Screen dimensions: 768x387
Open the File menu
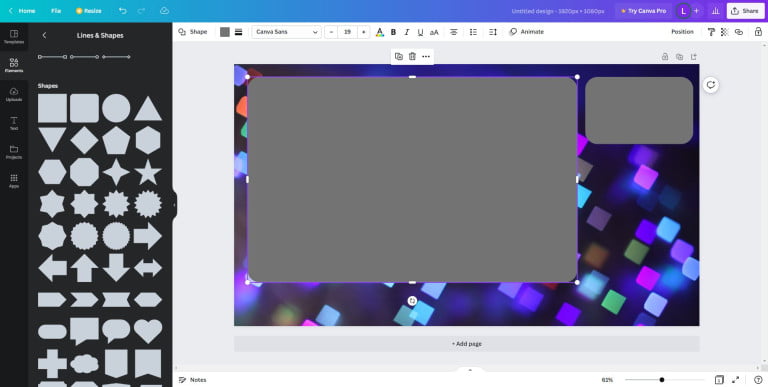click(x=56, y=11)
